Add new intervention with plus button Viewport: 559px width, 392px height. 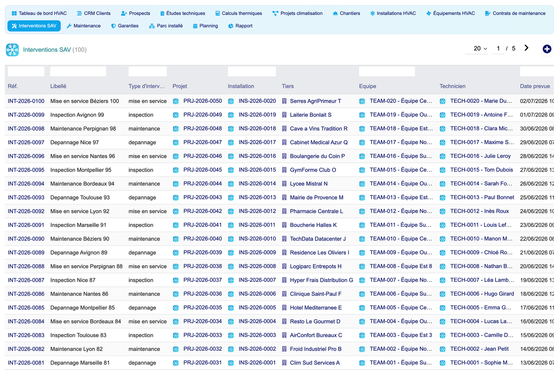coord(547,49)
